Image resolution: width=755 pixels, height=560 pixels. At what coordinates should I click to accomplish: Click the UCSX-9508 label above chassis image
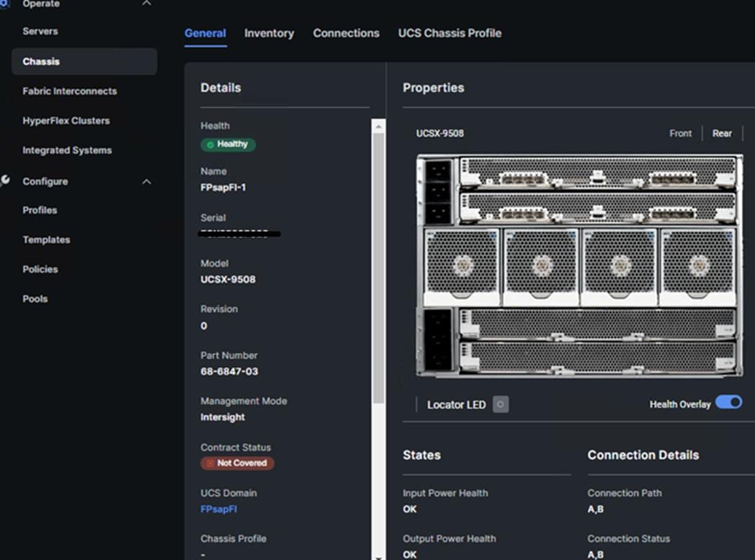[x=439, y=133]
